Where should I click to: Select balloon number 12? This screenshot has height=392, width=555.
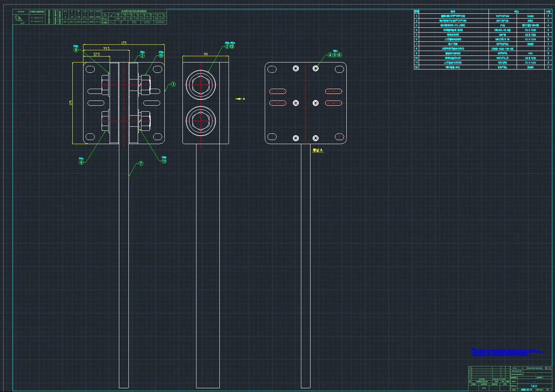pyautogui.click(x=232, y=46)
